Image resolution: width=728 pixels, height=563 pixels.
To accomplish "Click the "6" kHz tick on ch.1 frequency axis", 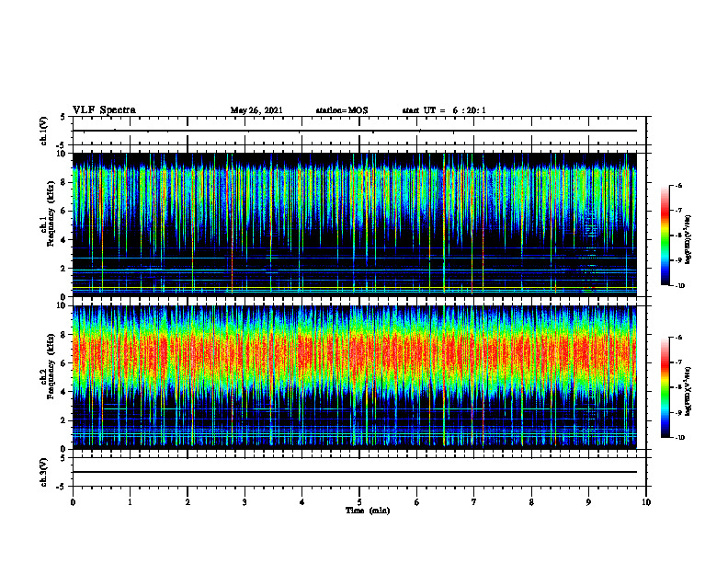I will (x=64, y=211).
